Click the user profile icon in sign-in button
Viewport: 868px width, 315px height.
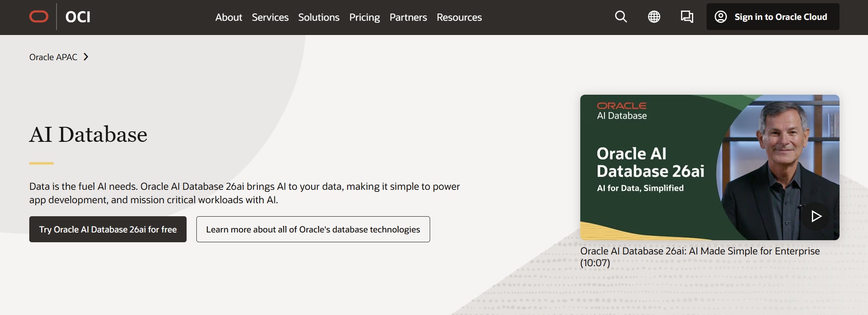721,17
